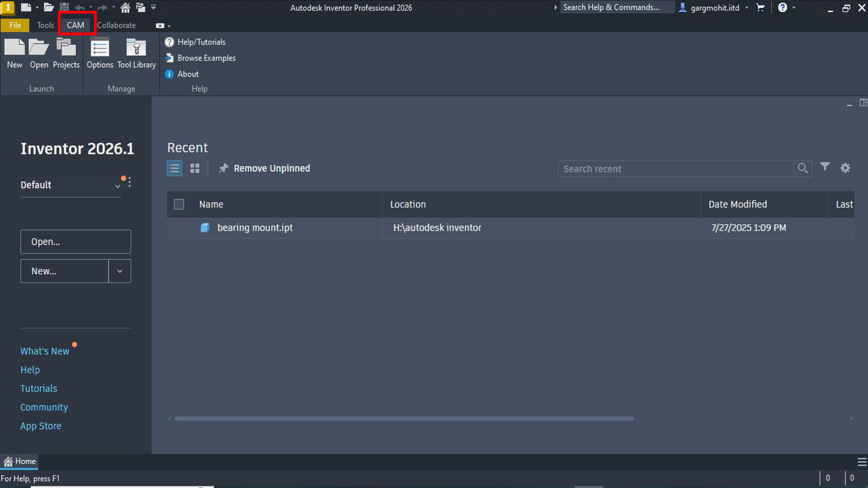Click the shopping cart icon
The width and height of the screenshot is (868, 488).
point(760,7)
